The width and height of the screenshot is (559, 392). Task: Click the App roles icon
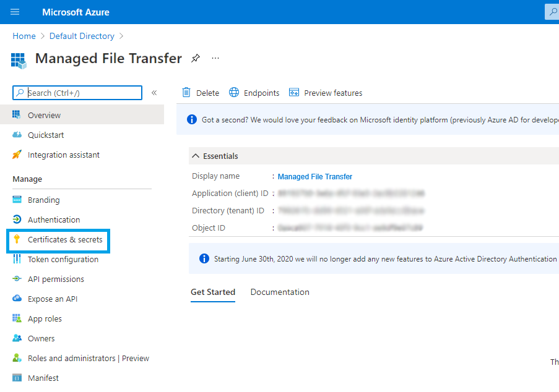pyautogui.click(x=17, y=318)
